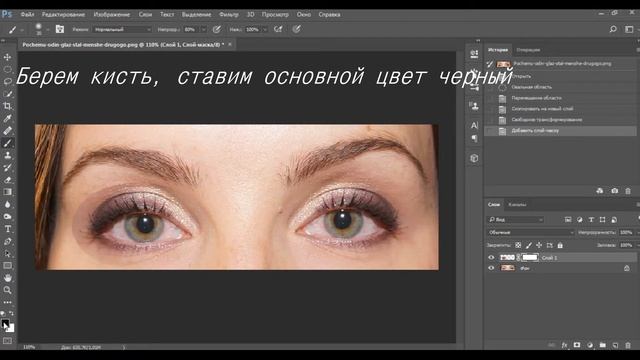This screenshot has height=360, width=640.
Task: Add layer style fx button
Action: tap(564, 345)
